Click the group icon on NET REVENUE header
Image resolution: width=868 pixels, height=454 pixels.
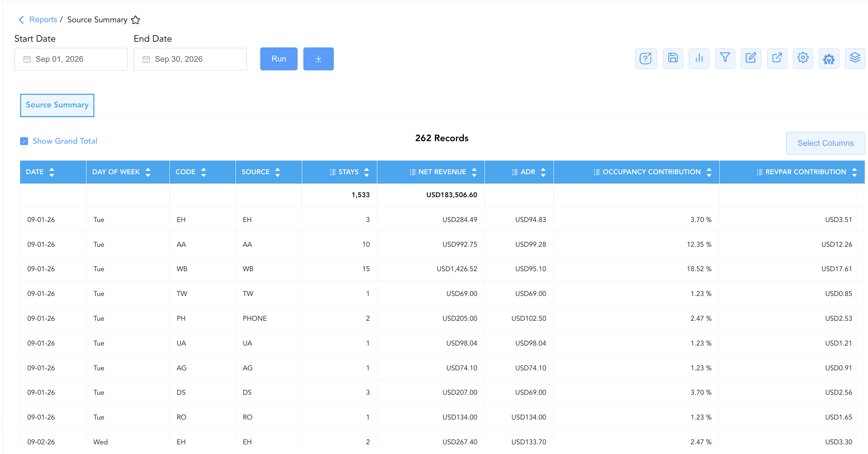[x=413, y=172]
